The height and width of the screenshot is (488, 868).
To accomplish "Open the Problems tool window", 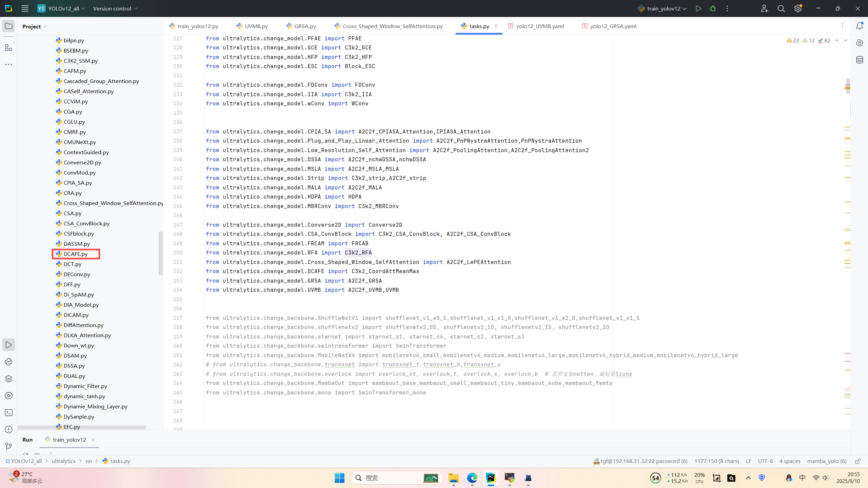I will (x=8, y=429).
